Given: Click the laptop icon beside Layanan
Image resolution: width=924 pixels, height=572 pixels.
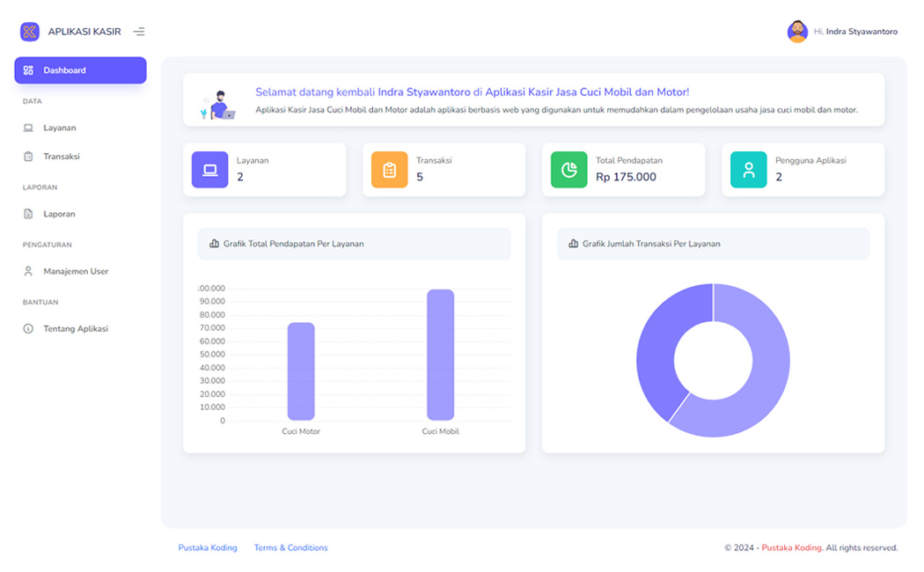Looking at the screenshot, I should (x=28, y=128).
